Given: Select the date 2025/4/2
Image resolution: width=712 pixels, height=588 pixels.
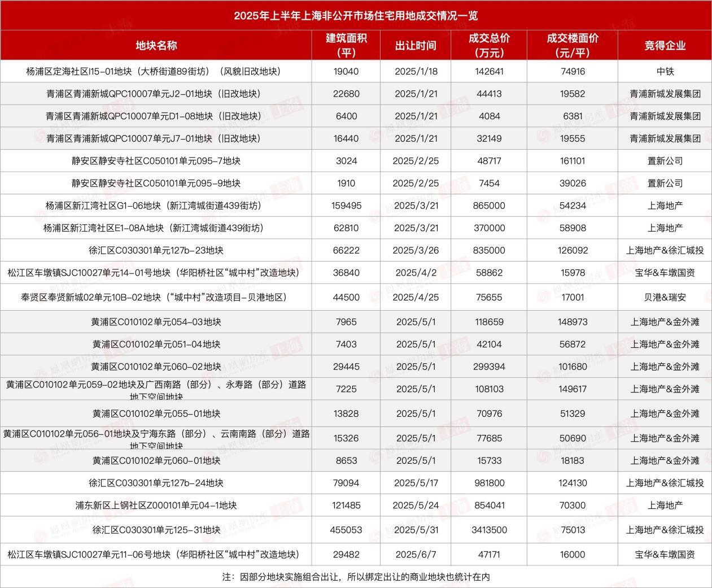Looking at the screenshot, I should [416, 273].
